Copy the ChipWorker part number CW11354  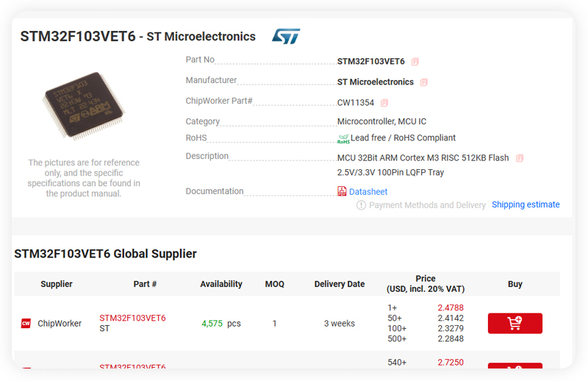click(384, 103)
